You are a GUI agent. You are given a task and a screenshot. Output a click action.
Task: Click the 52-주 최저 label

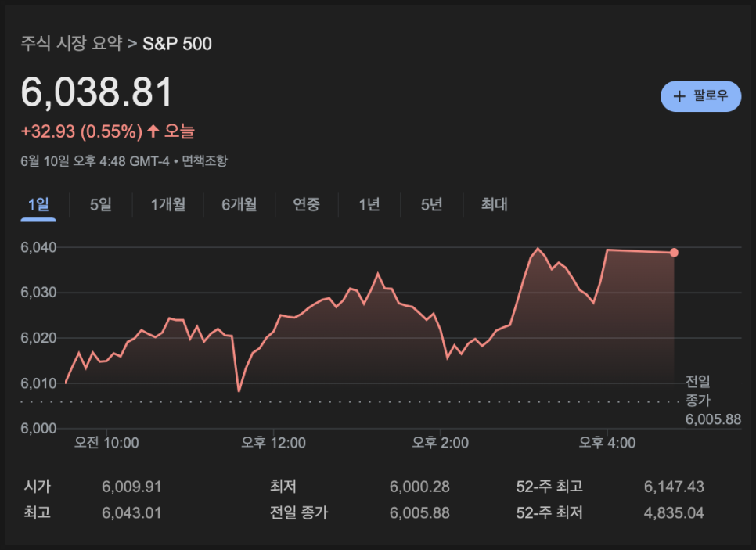click(549, 512)
